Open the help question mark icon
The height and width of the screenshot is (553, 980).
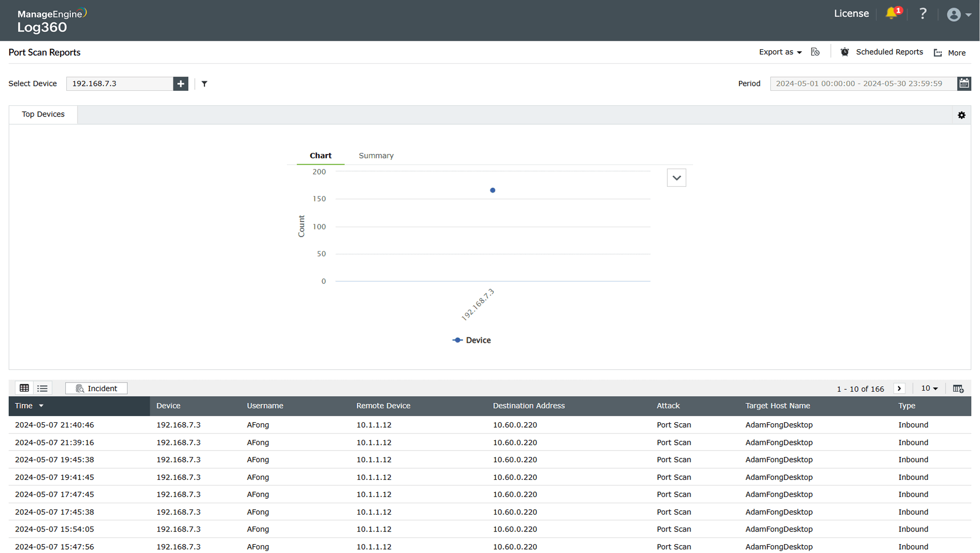coord(922,14)
